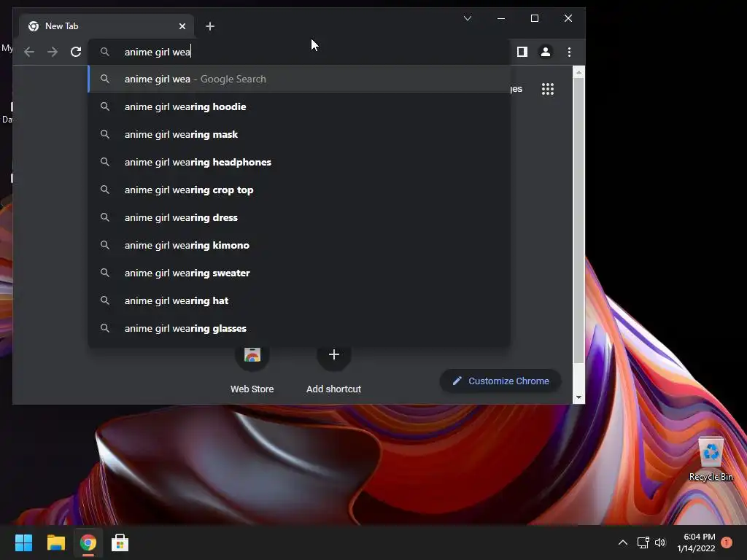Click search icon beside hoodie suggestion
This screenshot has height=560, width=747.
[x=105, y=106]
